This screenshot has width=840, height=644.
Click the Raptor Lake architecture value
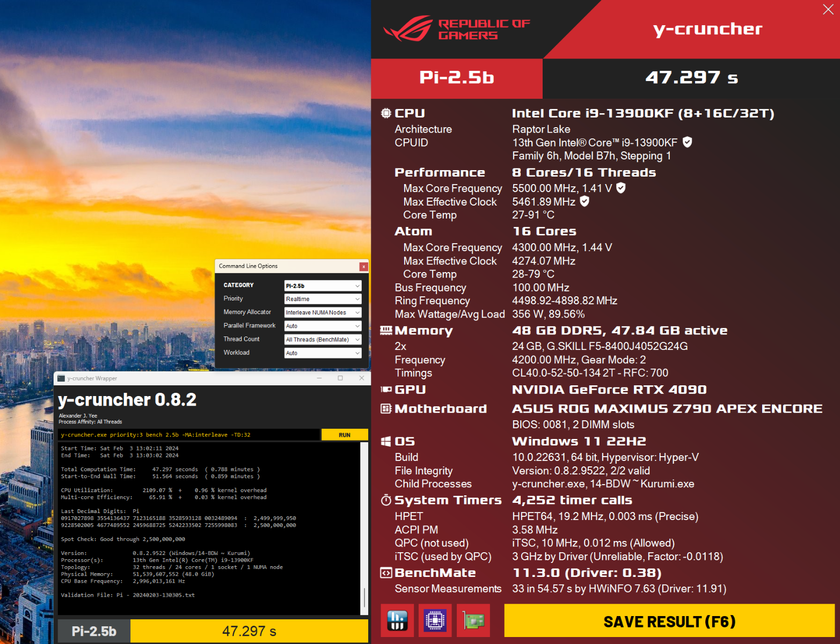pyautogui.click(x=541, y=129)
